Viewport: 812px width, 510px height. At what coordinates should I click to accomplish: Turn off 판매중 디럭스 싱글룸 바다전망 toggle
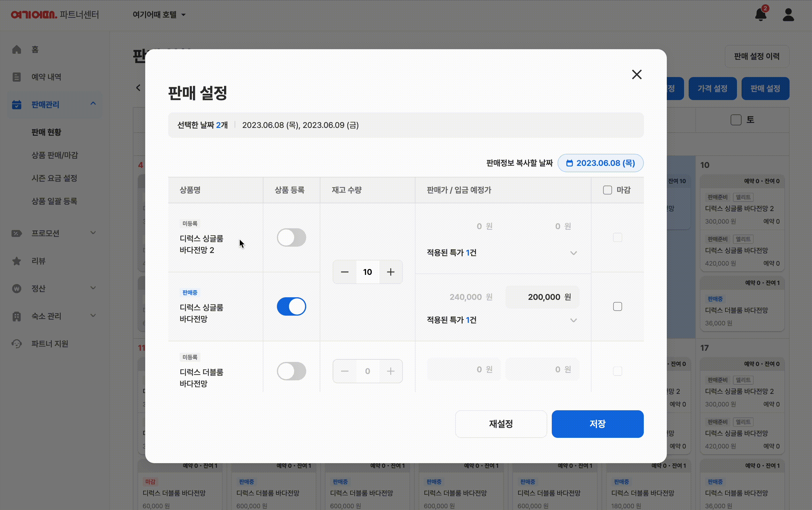coord(291,306)
